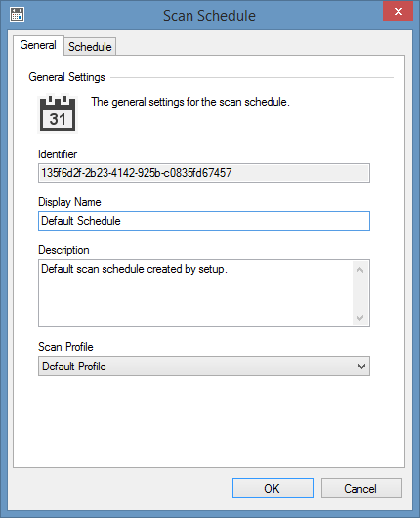Click the Scan Profile label
The image size is (420, 518).
tap(65, 347)
